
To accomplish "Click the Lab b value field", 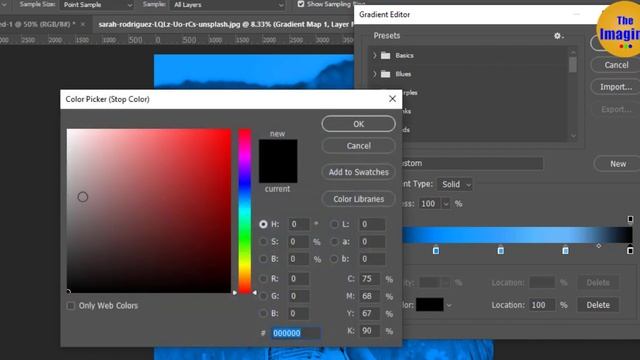I will [372, 259].
